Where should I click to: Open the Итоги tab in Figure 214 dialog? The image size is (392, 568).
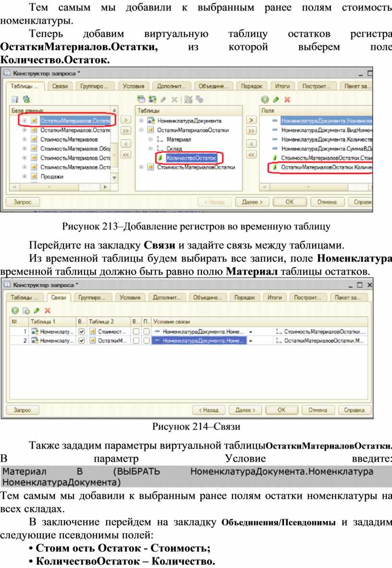[275, 298]
